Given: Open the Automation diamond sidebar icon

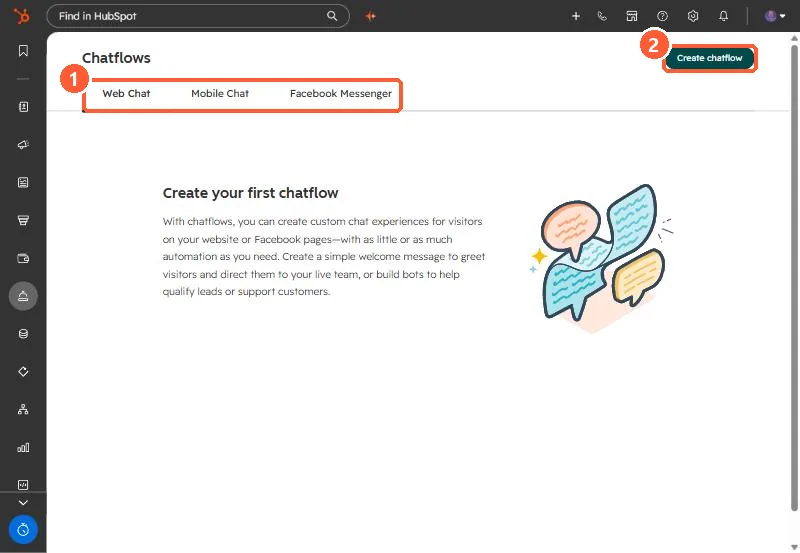Looking at the screenshot, I should click(23, 371).
